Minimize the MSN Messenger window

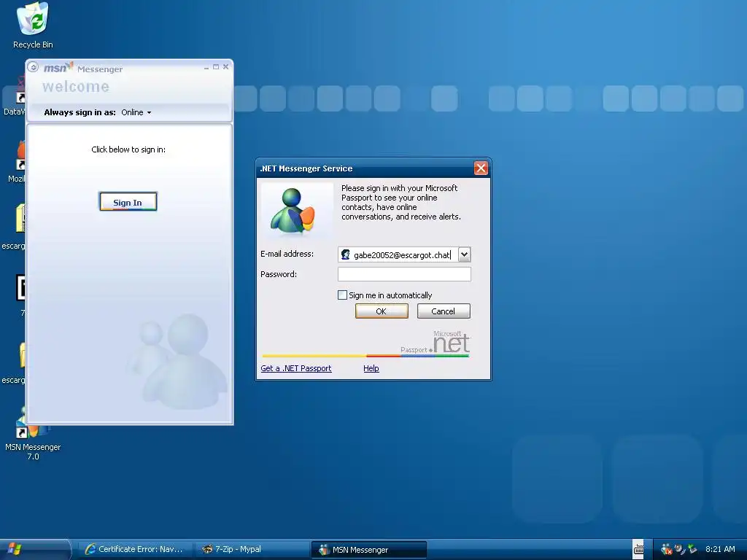point(206,67)
